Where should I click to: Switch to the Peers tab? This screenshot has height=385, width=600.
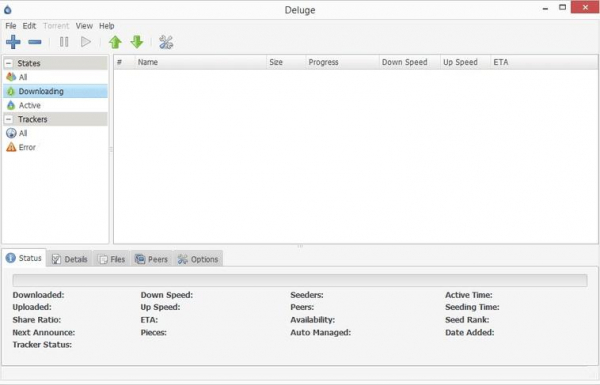pyautogui.click(x=152, y=259)
